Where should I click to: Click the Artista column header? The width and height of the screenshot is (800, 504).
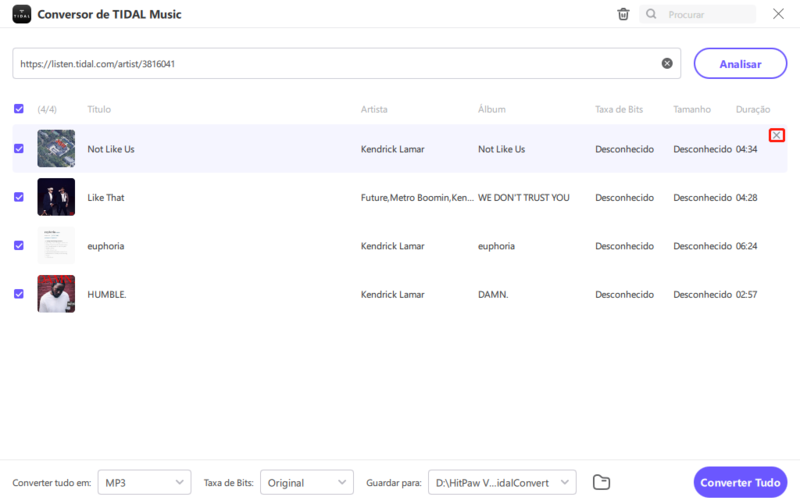(374, 109)
